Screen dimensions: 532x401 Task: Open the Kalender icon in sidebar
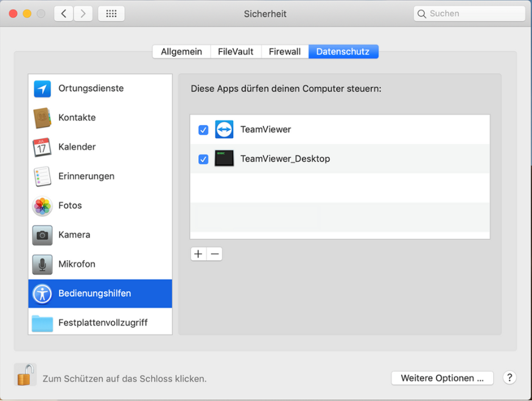43,147
